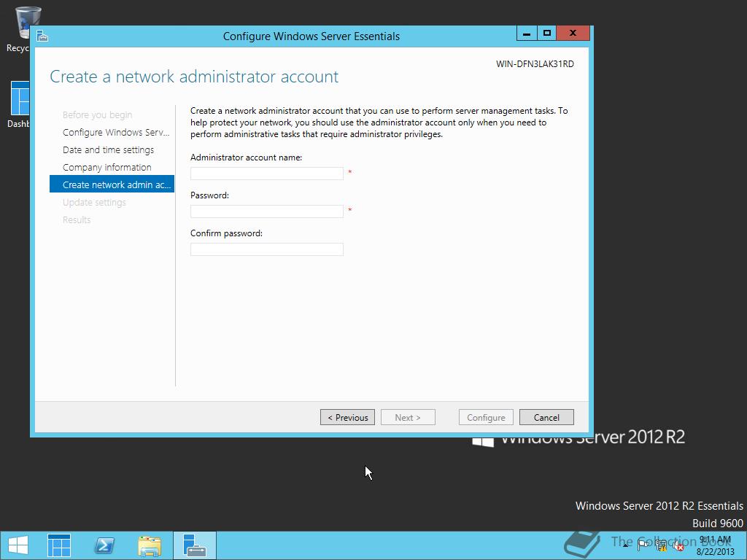Click the Administrator account name field
747x560 pixels.
click(267, 174)
